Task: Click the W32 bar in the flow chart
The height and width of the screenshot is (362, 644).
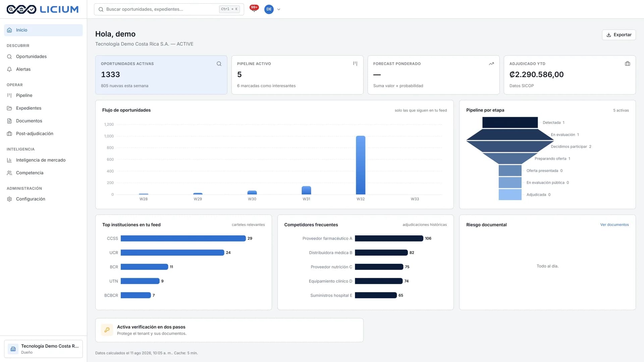Action: tap(361, 165)
